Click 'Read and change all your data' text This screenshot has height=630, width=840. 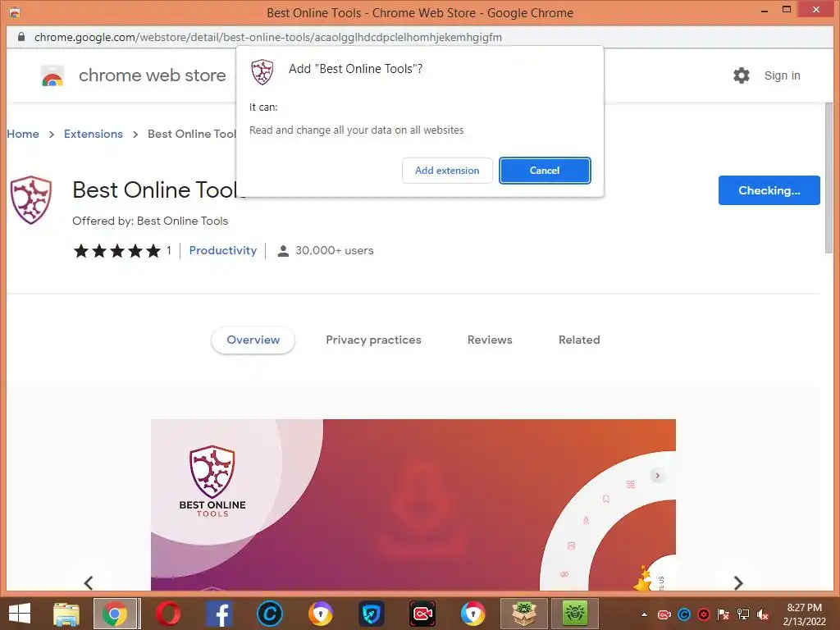pos(356,130)
